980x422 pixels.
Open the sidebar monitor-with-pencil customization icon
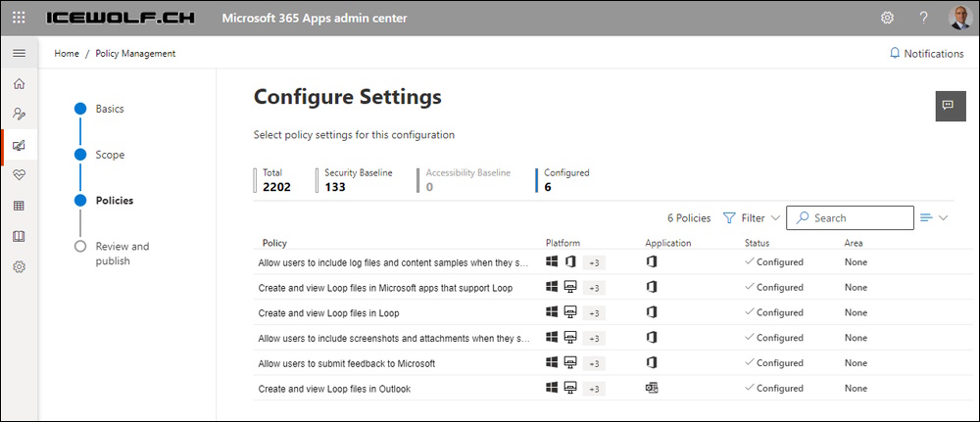click(x=19, y=146)
